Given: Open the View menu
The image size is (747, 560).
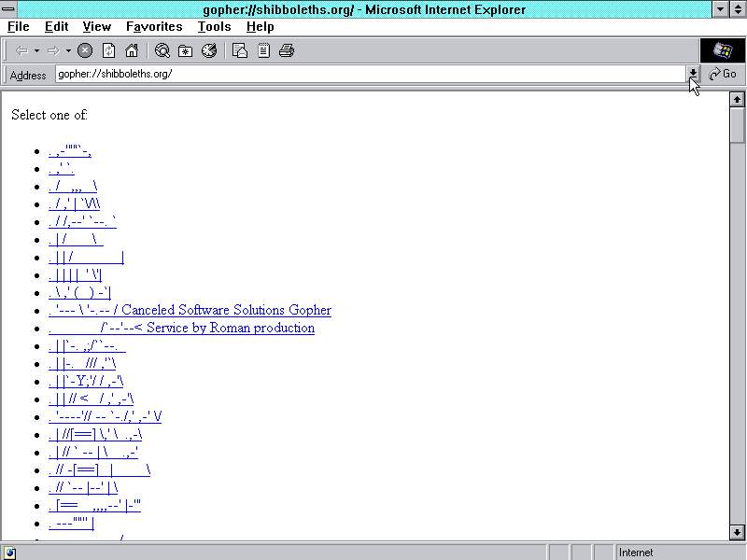Looking at the screenshot, I should pyautogui.click(x=96, y=27).
